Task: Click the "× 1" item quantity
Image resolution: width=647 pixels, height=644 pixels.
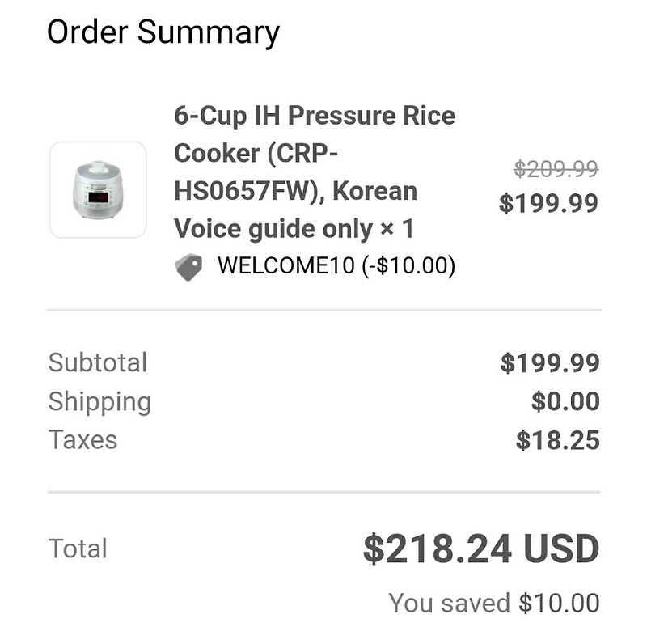Action: click(396, 229)
